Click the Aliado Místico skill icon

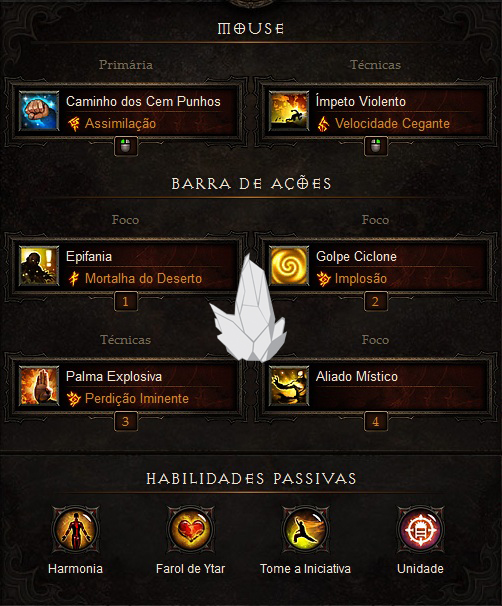click(x=289, y=386)
